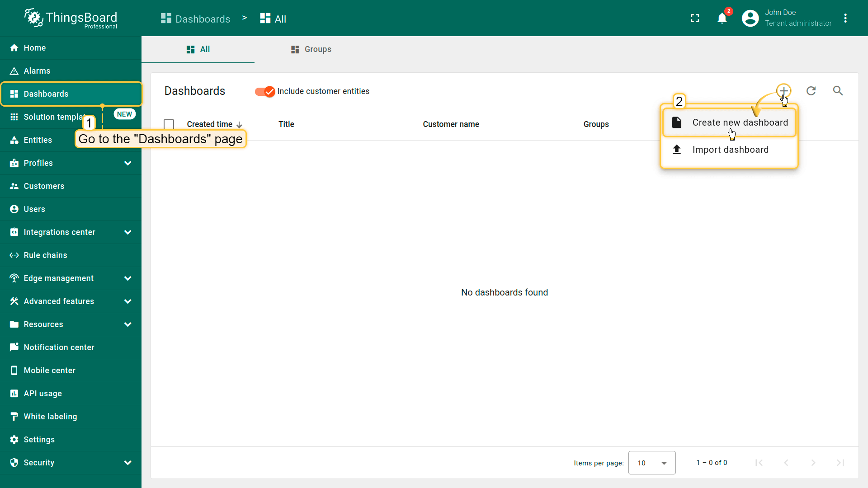The width and height of the screenshot is (868, 488).
Task: Toggle Include customer entities switch
Action: click(265, 92)
